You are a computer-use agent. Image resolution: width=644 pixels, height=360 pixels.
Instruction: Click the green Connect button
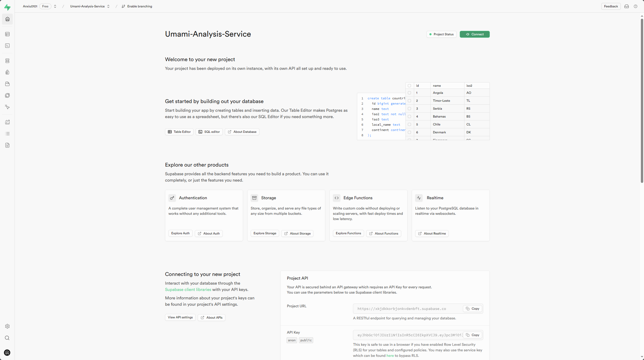point(474,34)
